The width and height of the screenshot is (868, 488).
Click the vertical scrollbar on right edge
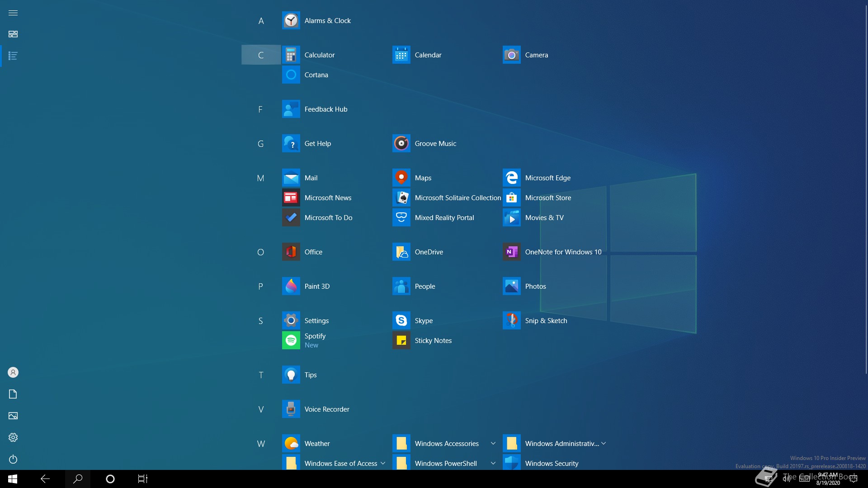866,190
